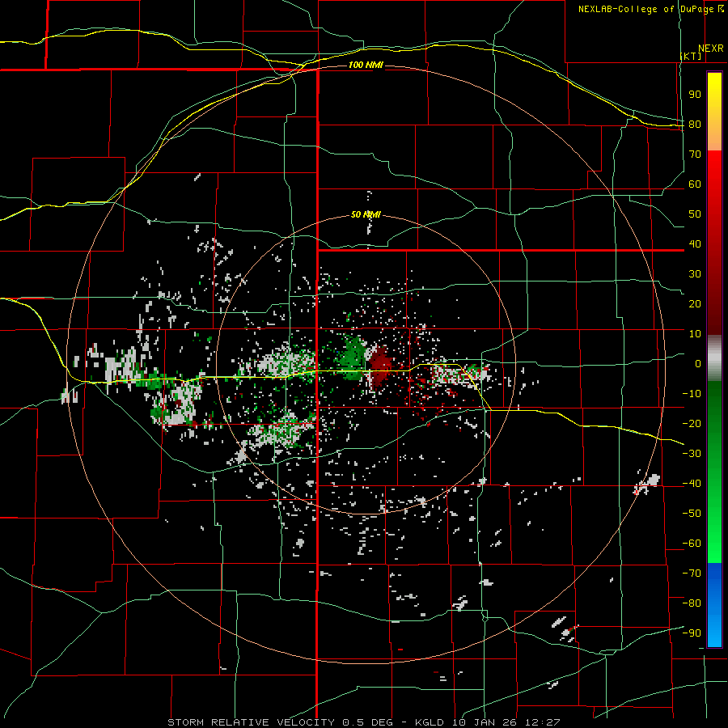Viewport: 728px width, 728px height.
Task: Click the -60 value on velocity scale
Action: [692, 544]
